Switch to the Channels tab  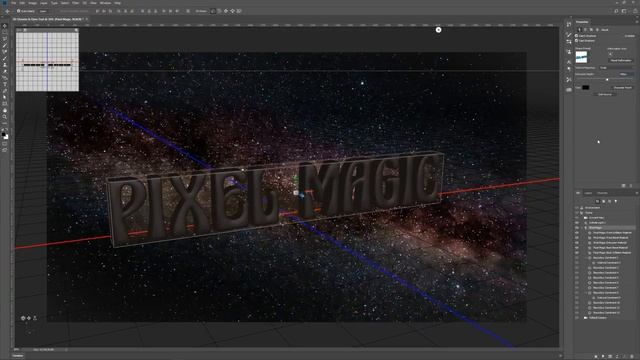(602, 193)
